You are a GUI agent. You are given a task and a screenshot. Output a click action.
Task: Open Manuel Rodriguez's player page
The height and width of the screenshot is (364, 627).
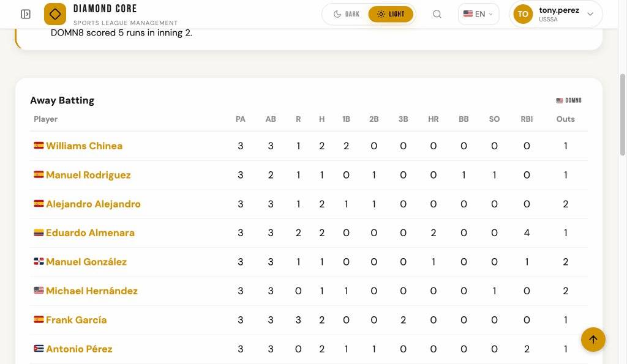tap(88, 175)
